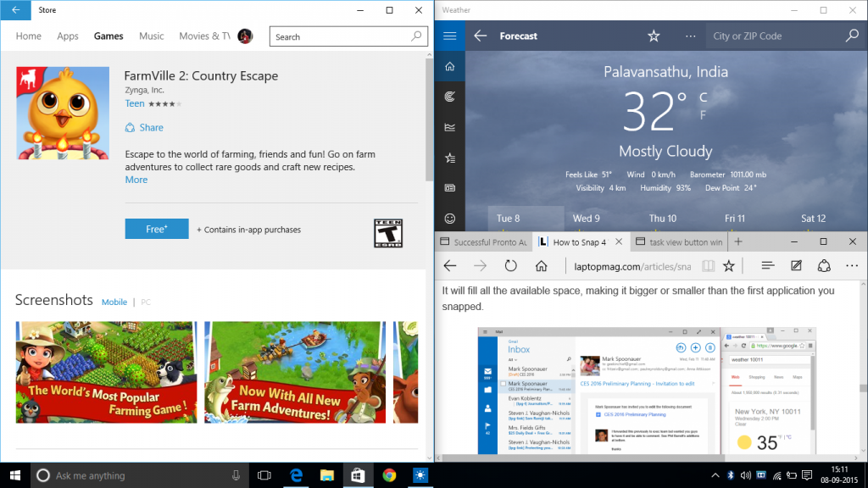Image resolution: width=868 pixels, height=488 pixels.
Task: Expand description with More link
Action: pyautogui.click(x=136, y=180)
